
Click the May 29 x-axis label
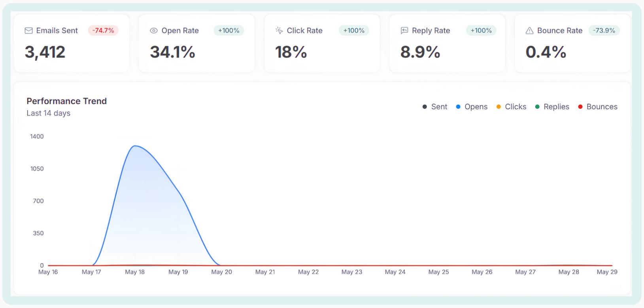tap(607, 272)
